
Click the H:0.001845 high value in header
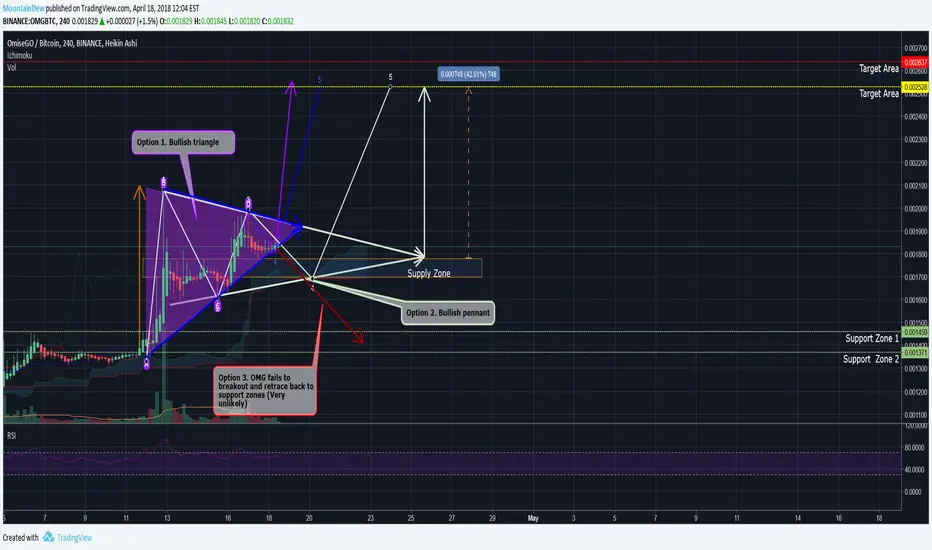210,21
